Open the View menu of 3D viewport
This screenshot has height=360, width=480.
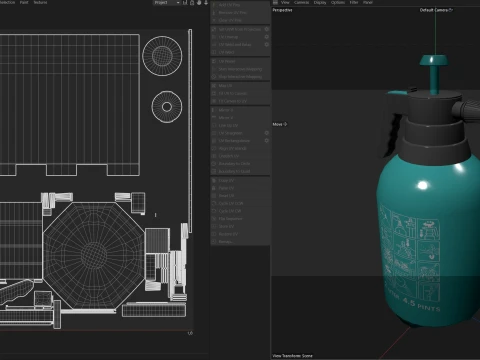pos(285,2)
